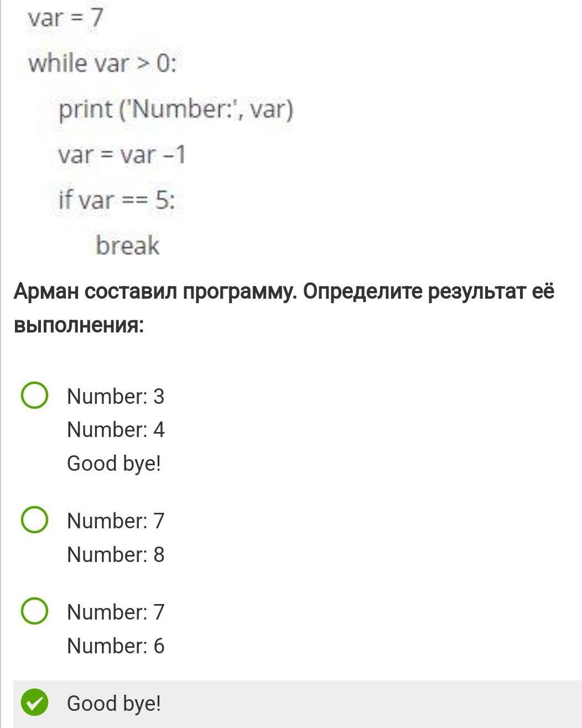
Task: Click the 'while var > 0:' code line
Action: tap(102, 64)
